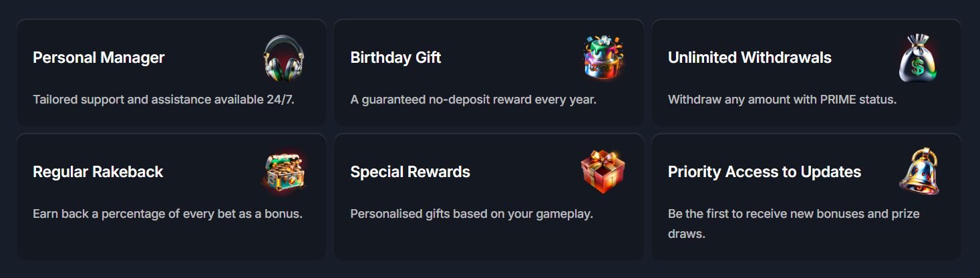Click the 'Earn back a percentage' description
The width and height of the screenshot is (980, 278).
pos(168,215)
